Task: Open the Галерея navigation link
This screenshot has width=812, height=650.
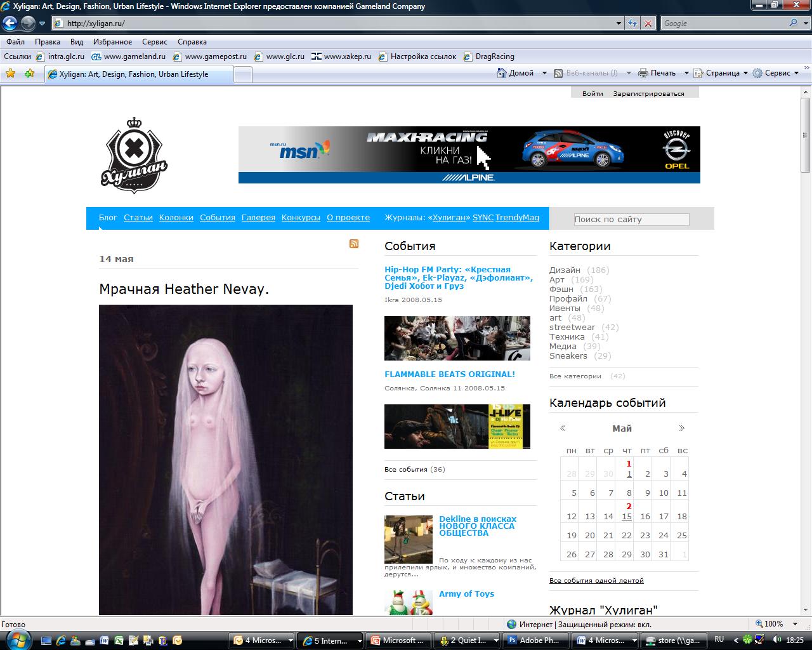Action: (258, 217)
